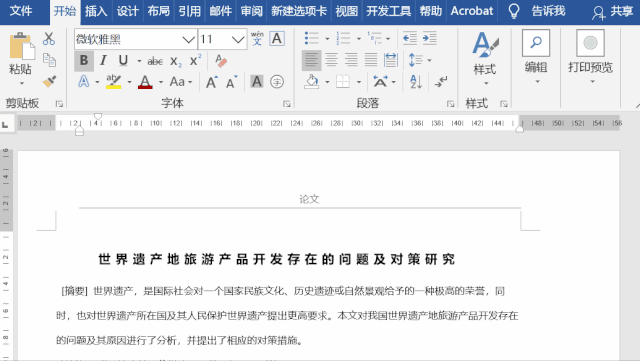640x361 pixels.
Task: Open Paragraph dialog launcher
Action: click(x=451, y=104)
